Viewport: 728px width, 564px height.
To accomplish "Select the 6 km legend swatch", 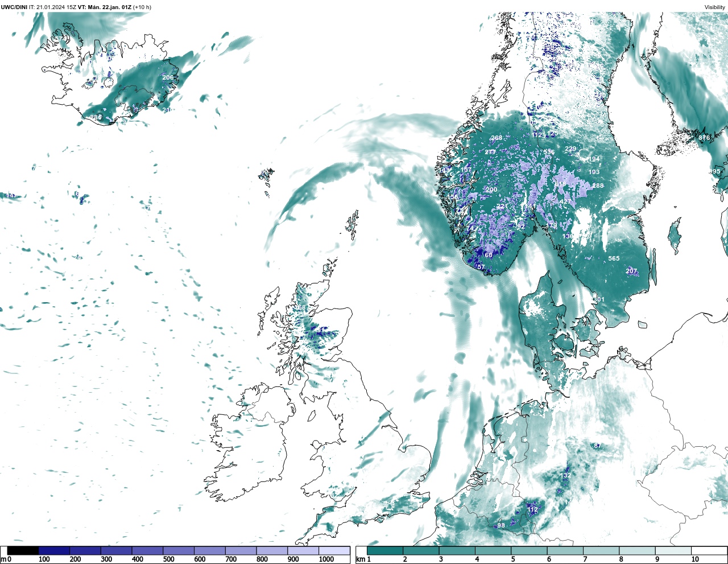I will (x=565, y=550).
